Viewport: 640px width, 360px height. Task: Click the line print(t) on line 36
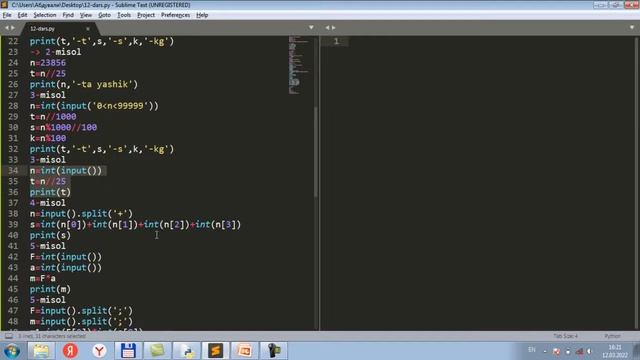click(50, 192)
